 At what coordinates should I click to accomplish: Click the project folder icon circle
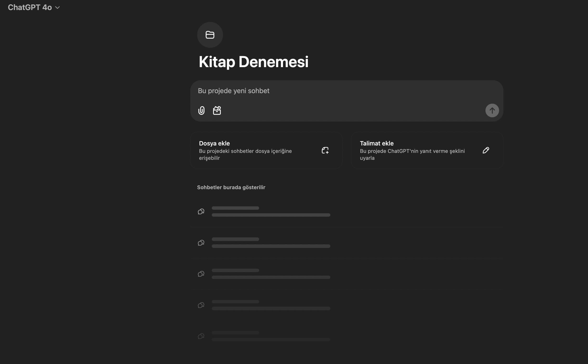click(210, 35)
